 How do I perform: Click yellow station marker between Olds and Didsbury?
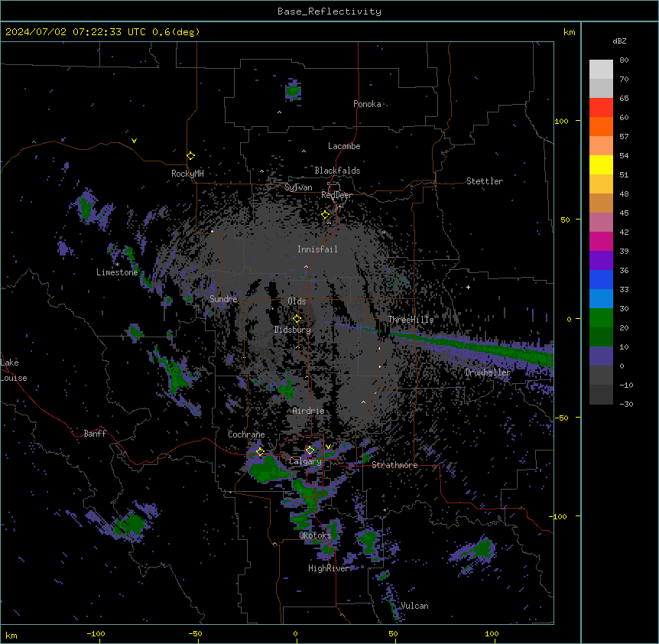pos(297,318)
